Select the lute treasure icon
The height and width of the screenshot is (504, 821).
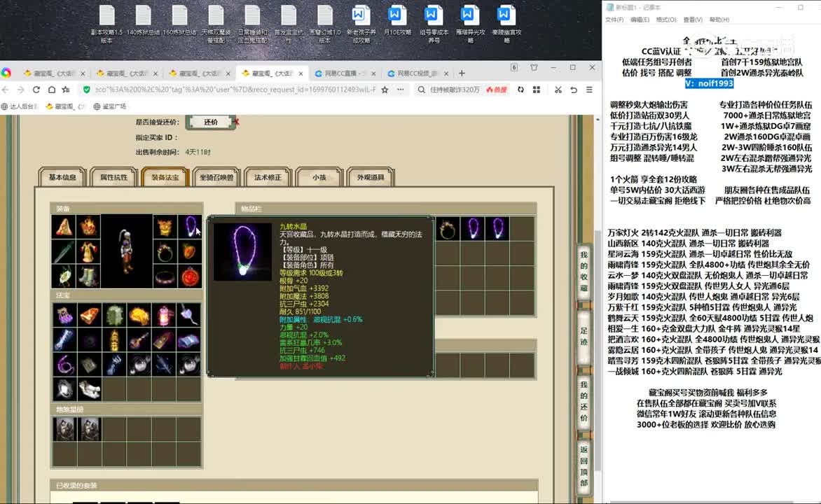(x=139, y=339)
